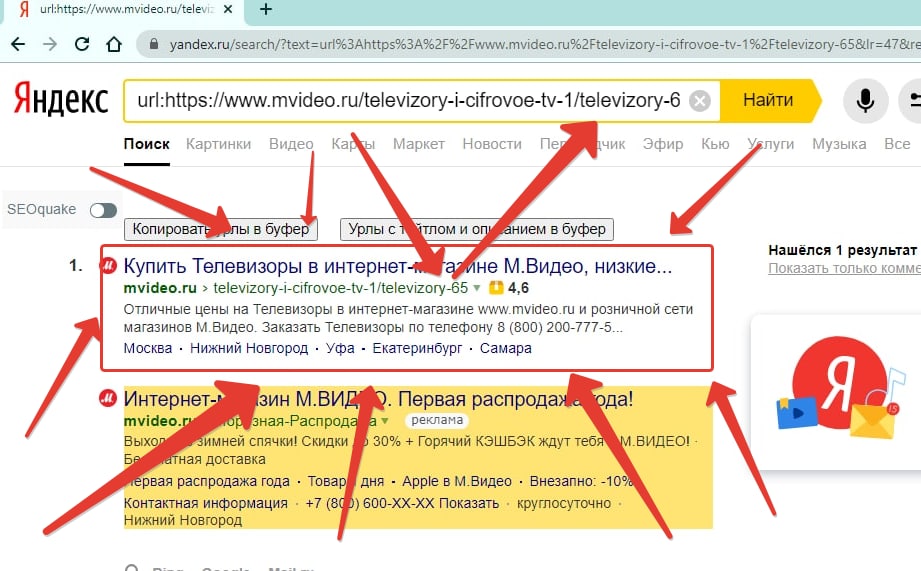Click the 4,6 rating badge icon
Image resolution: width=921 pixels, height=571 pixels.
pos(497,288)
